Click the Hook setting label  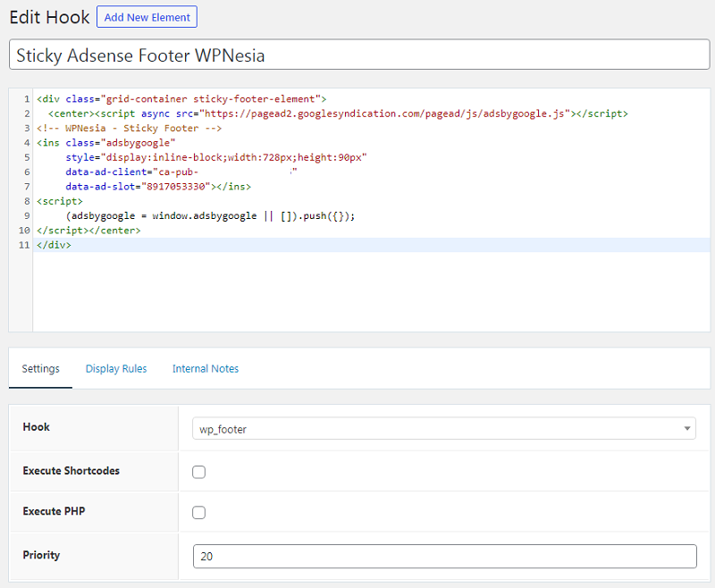tap(36, 426)
